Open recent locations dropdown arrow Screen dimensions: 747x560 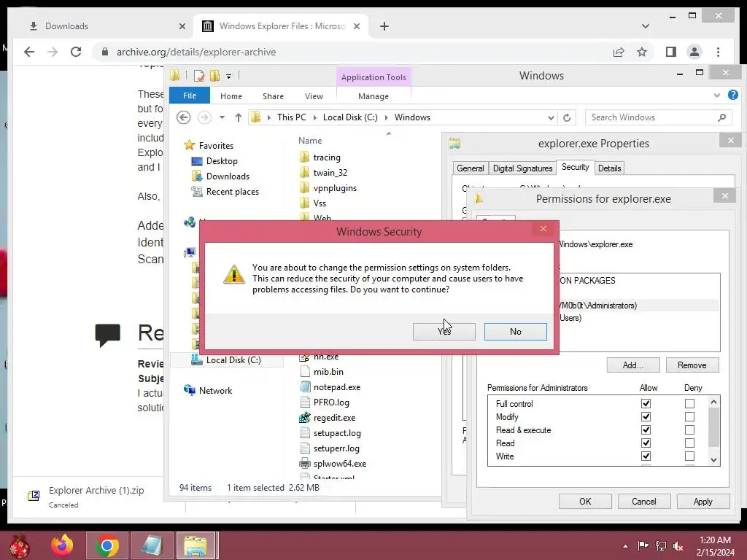coord(222,117)
